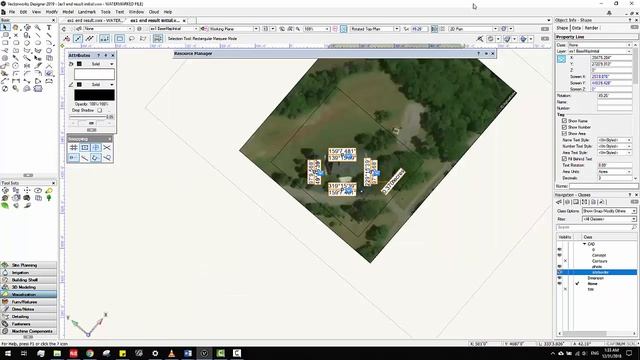Toggle the Show Area checkbox
The image size is (640, 360).
(x=564, y=133)
